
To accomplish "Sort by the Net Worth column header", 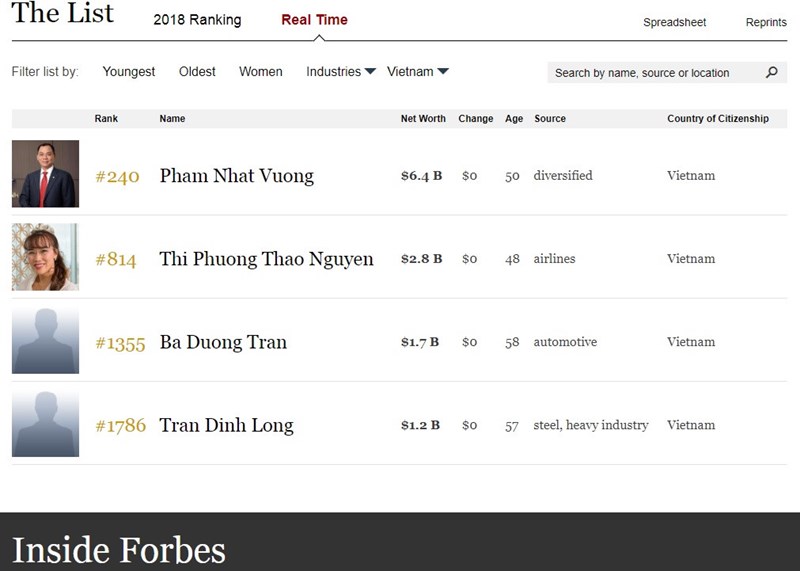I will 423,118.
